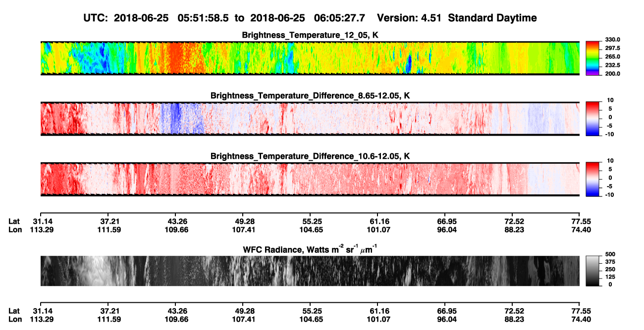
Task: Click the grayscale colorbar for WFC Radiance
Action: (592, 271)
